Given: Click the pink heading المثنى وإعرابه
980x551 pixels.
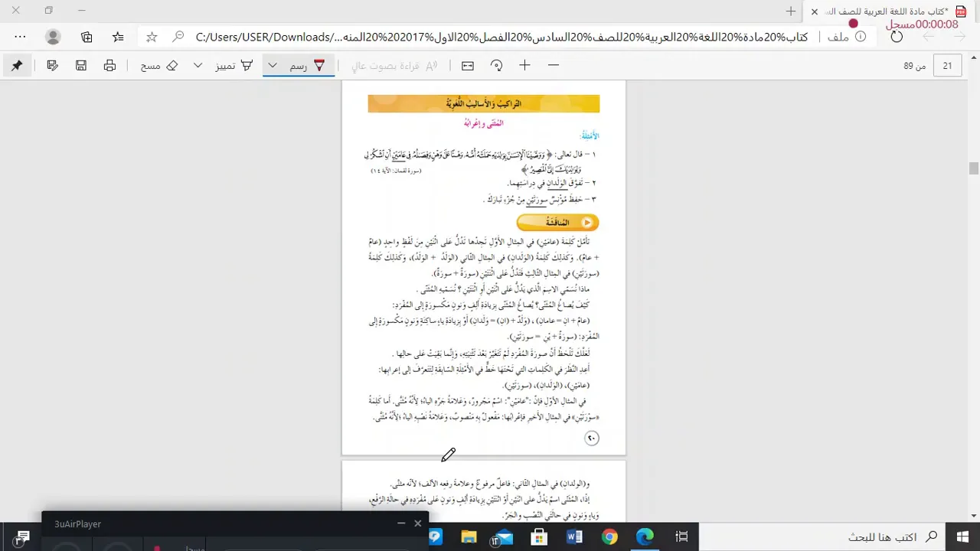Looking at the screenshot, I should tap(484, 123).
